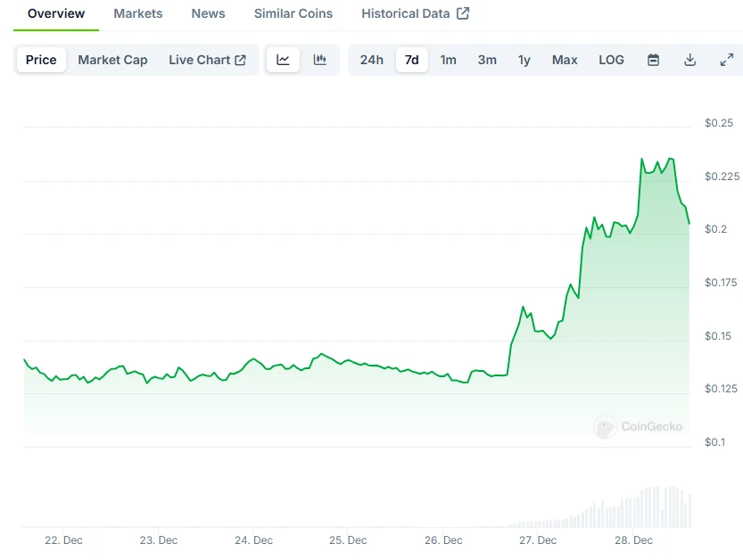Viewport: 743px width, 560px height.
Task: Select the 1y range option
Action: (524, 60)
